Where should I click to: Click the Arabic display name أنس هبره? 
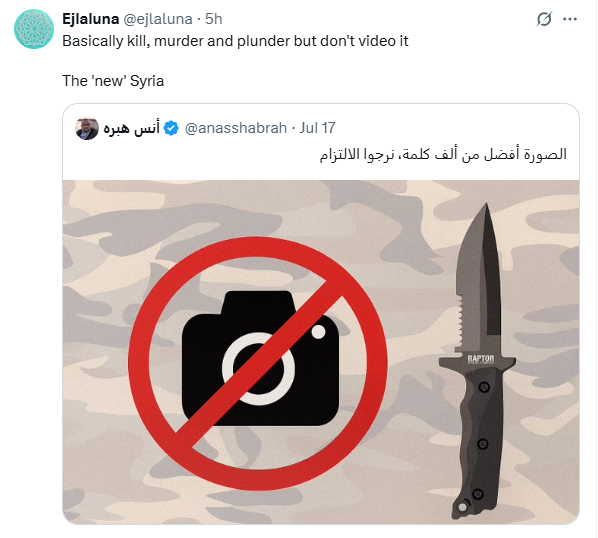(x=132, y=128)
